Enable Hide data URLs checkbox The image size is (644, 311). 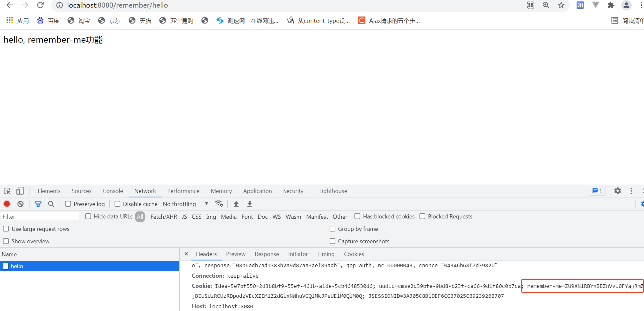tap(88, 216)
